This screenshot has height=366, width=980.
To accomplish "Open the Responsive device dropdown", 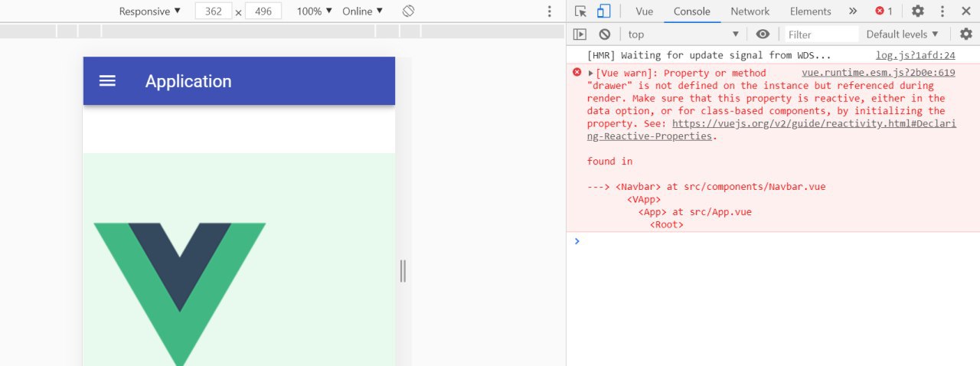I will click(150, 11).
